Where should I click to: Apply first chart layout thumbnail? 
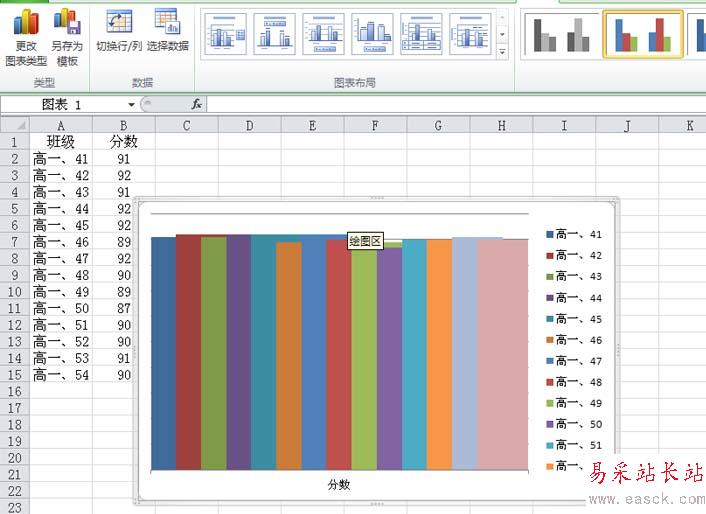tap(225, 34)
